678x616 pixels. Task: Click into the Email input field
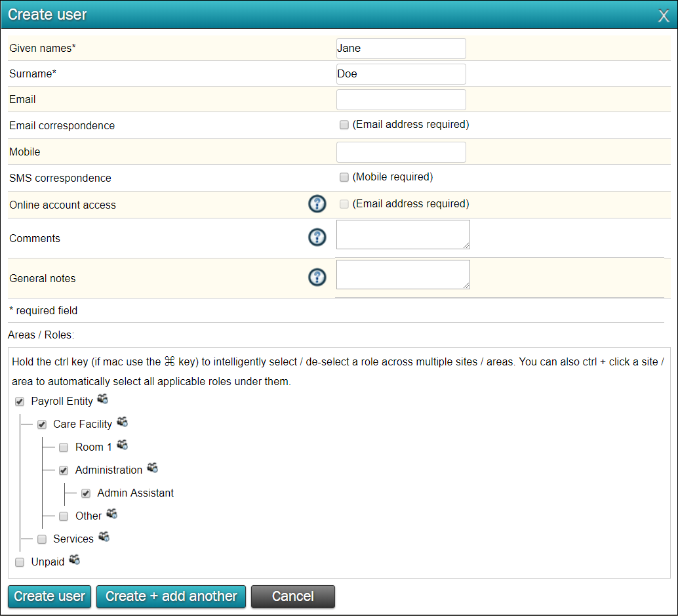coord(401,100)
